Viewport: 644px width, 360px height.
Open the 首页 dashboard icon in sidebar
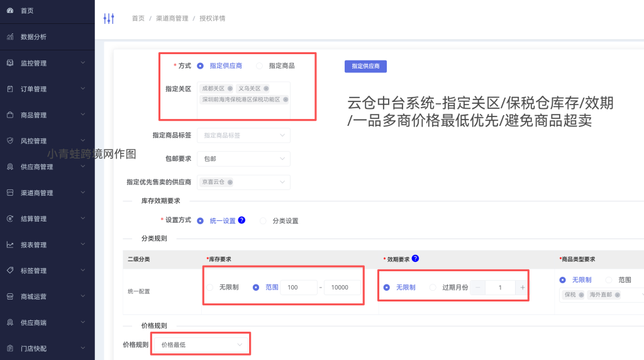[x=10, y=11]
